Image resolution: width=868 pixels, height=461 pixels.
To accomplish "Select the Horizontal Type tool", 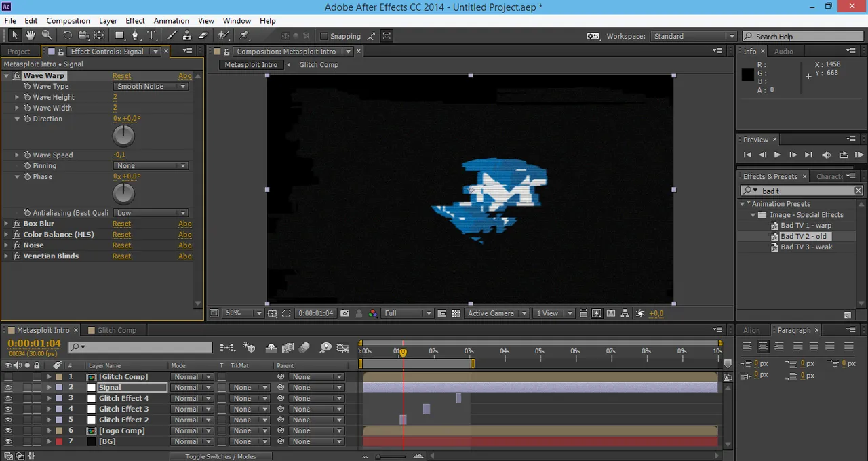I will [x=152, y=35].
